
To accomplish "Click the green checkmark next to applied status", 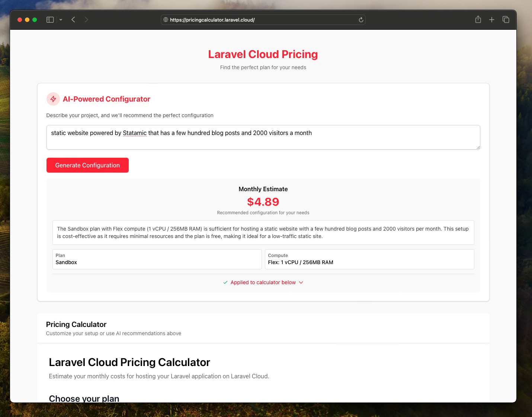I will point(225,282).
